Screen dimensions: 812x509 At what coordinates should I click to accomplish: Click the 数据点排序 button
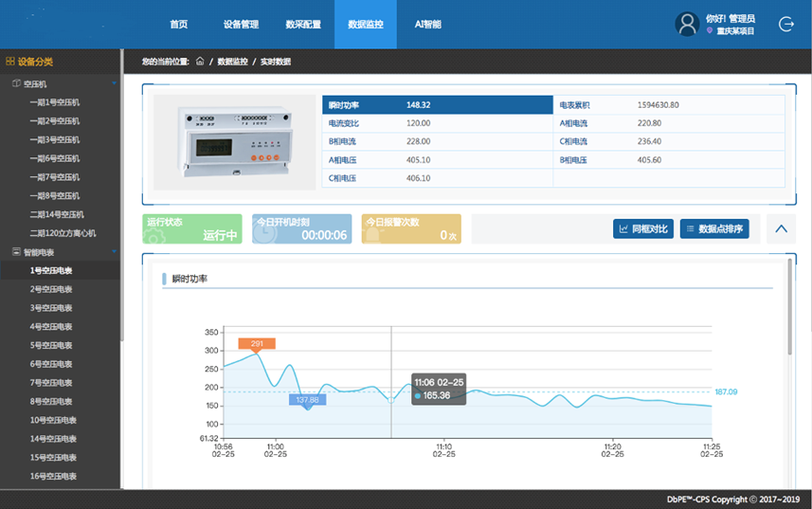[x=714, y=228]
